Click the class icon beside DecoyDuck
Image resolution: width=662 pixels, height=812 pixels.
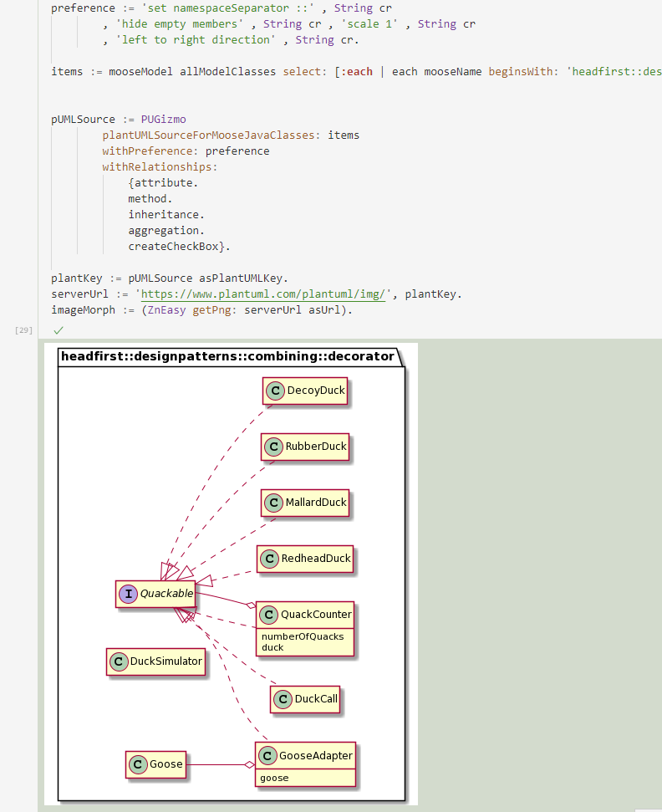tap(275, 391)
